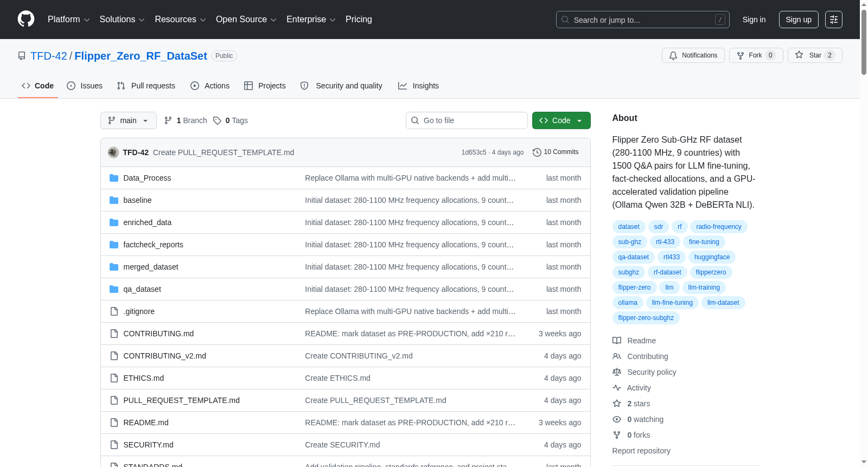The width and height of the screenshot is (868, 467).
Task: Click the Sign in link
Action: 754,20
